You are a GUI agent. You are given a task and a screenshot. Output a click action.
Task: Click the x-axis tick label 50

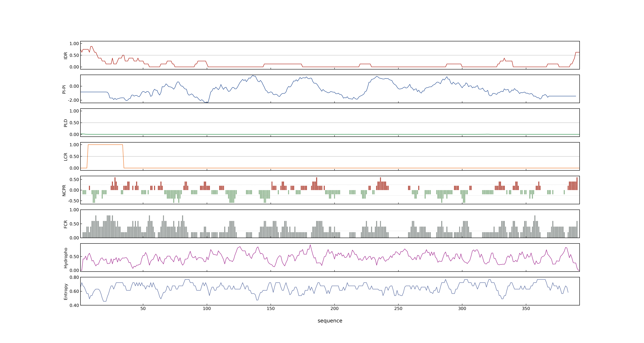point(143,308)
